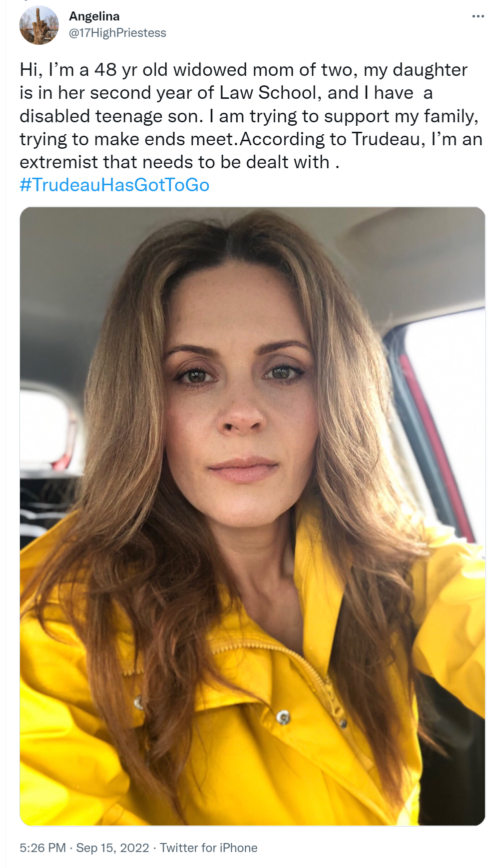Open the Twitter for iPhone source link
Image resolution: width=497 pixels, height=868 pixels.
click(x=209, y=848)
